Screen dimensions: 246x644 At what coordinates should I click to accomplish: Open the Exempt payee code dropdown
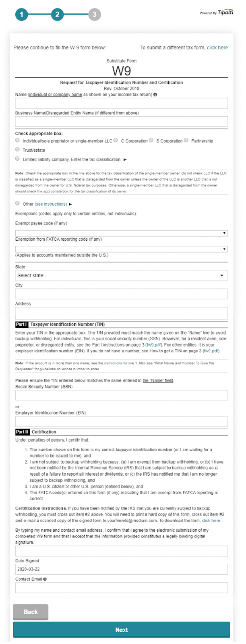121,233
